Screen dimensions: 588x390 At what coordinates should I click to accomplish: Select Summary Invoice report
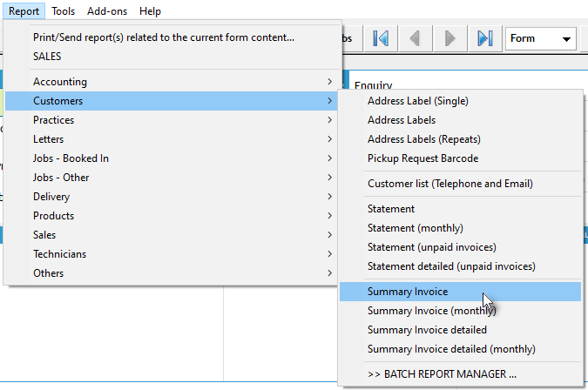408,292
